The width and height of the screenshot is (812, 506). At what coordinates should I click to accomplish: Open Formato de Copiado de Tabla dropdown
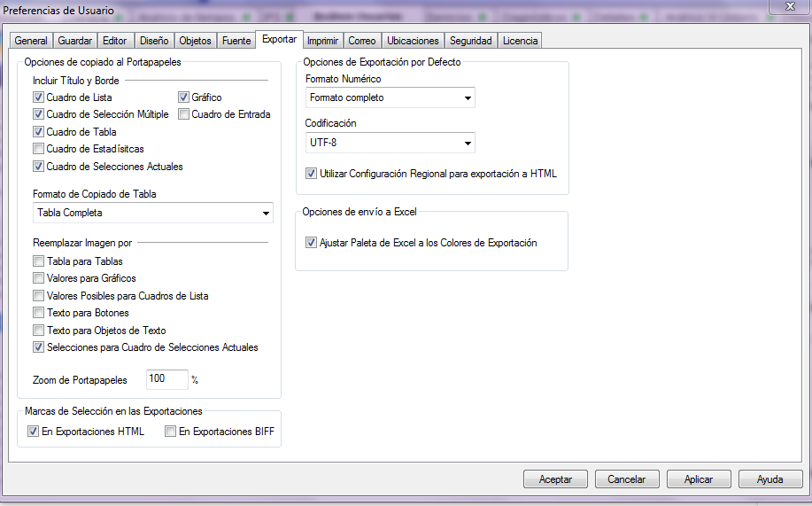pos(153,213)
